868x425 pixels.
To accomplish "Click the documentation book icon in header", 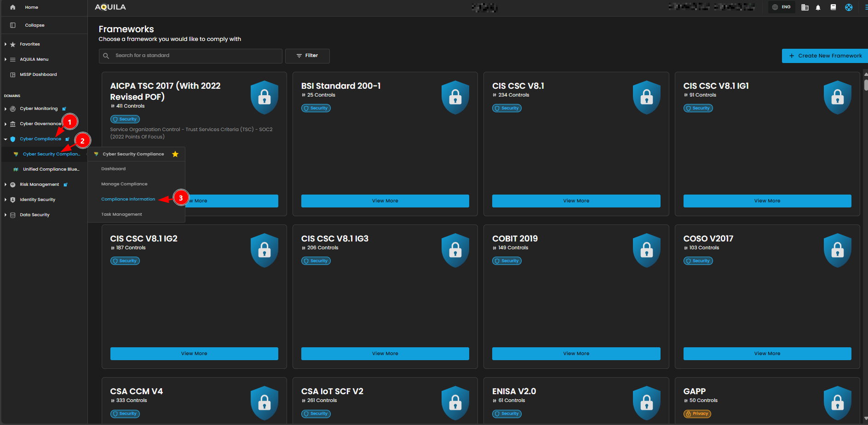I will [833, 7].
